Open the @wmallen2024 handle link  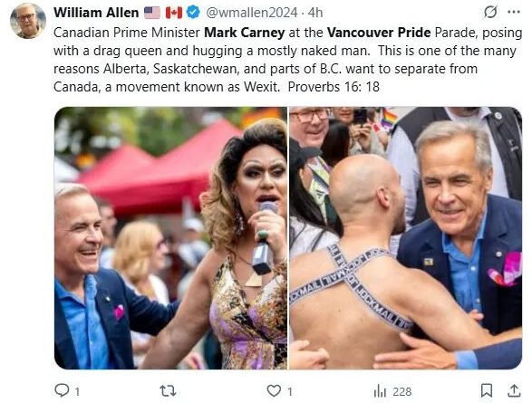pos(252,13)
